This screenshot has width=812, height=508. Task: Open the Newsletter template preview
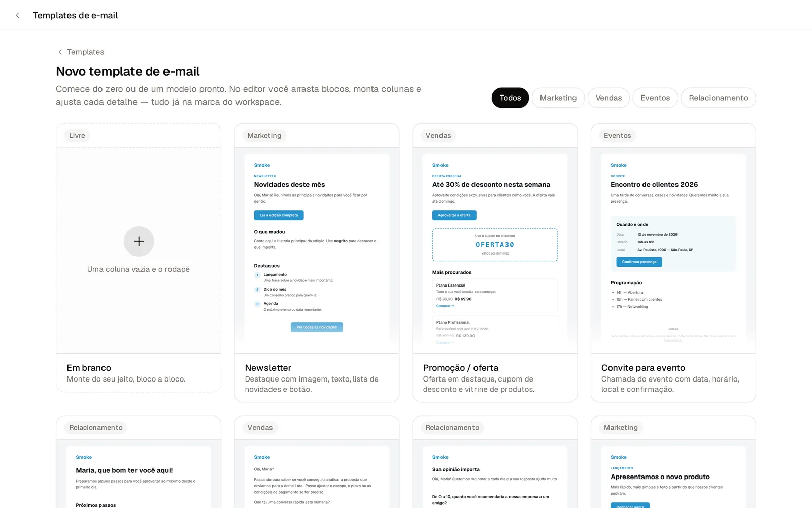coord(317,250)
